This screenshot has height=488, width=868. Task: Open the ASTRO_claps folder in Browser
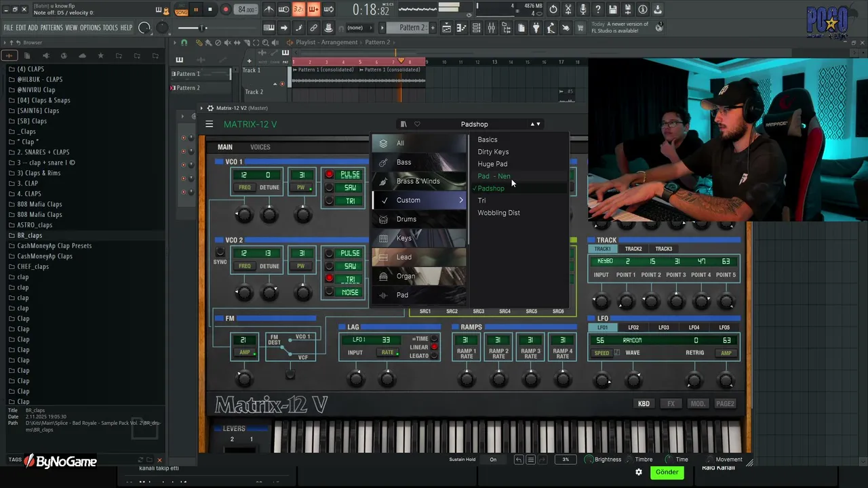[x=35, y=225]
